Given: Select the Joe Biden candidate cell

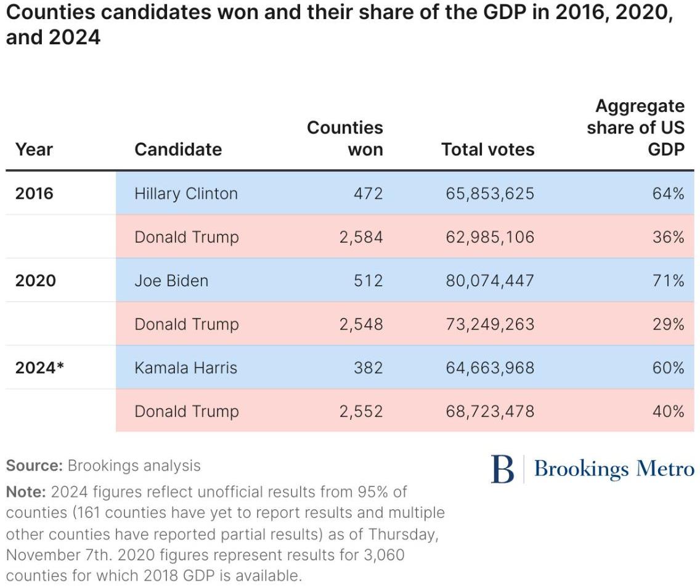Looking at the screenshot, I should [x=171, y=281].
